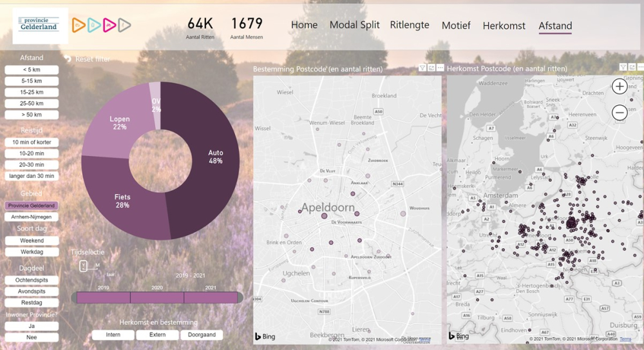Click the Extern button
Image resolution: width=644 pixels, height=350 pixels.
157,335
